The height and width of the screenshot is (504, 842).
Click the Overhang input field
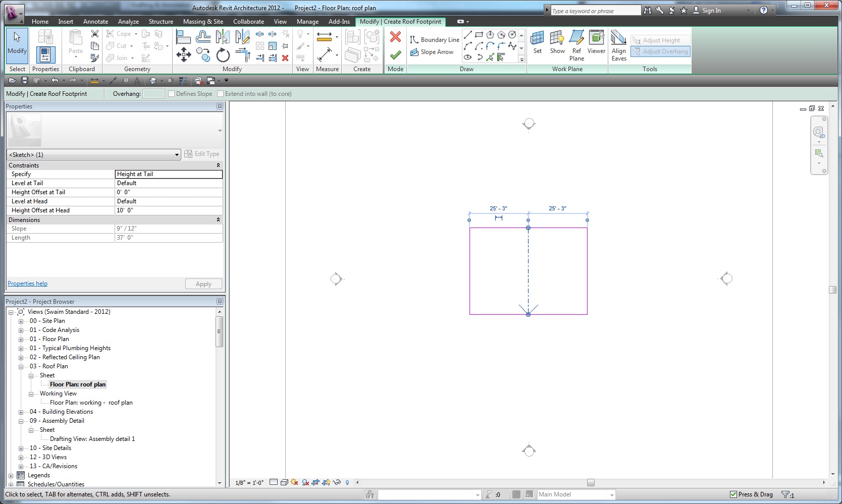153,94
